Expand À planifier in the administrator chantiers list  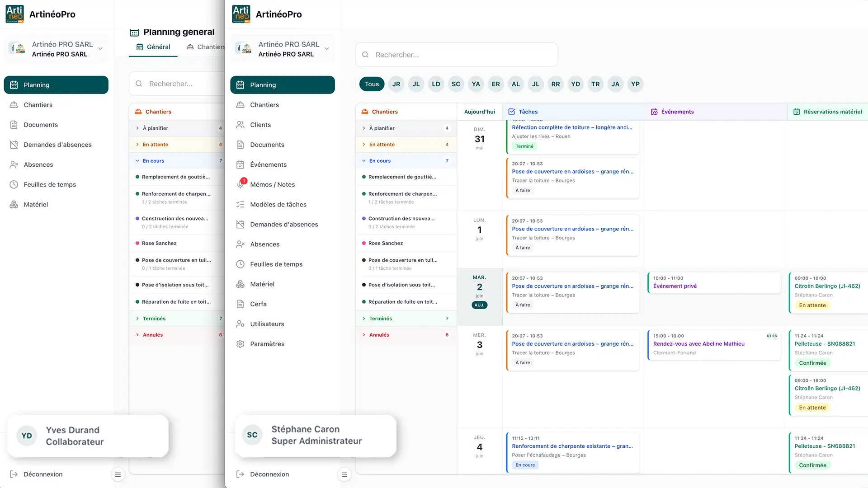pyautogui.click(x=406, y=128)
